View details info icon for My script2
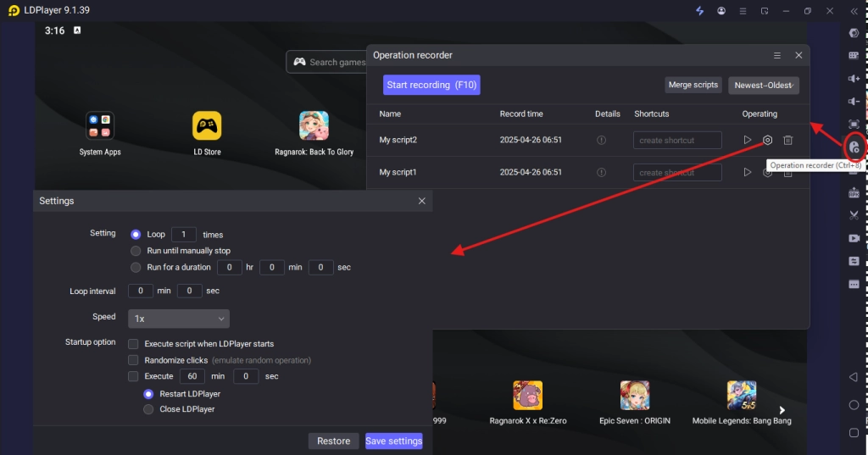 601,140
